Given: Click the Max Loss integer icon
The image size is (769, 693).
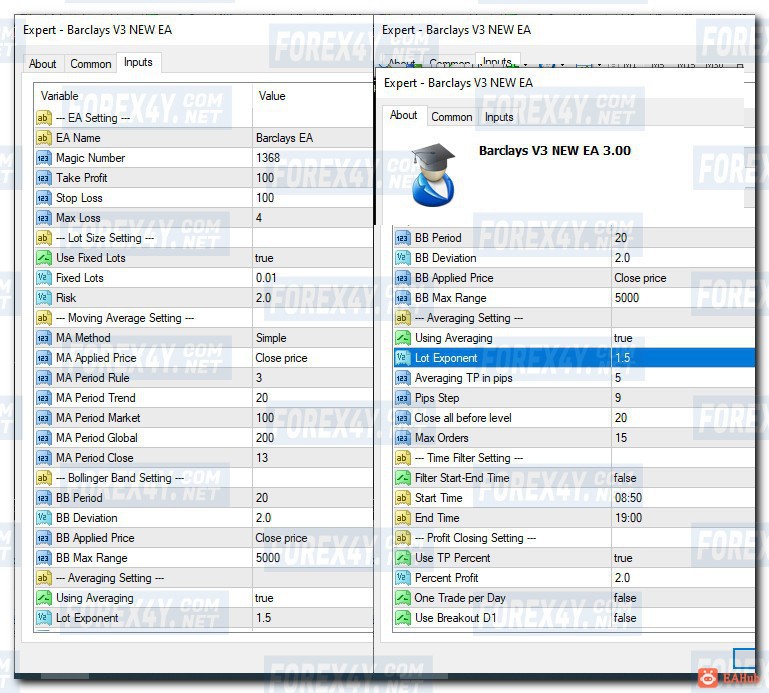Looking at the screenshot, I should (43, 218).
